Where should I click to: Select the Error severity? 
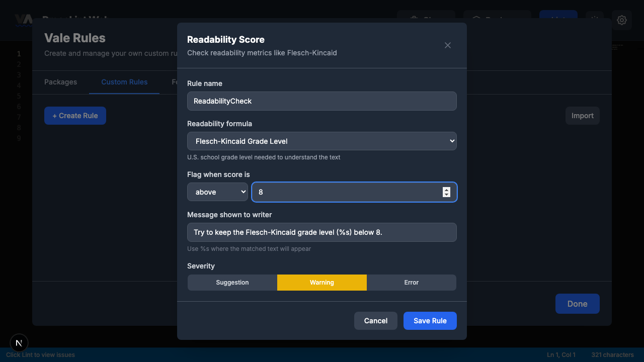[x=411, y=282]
